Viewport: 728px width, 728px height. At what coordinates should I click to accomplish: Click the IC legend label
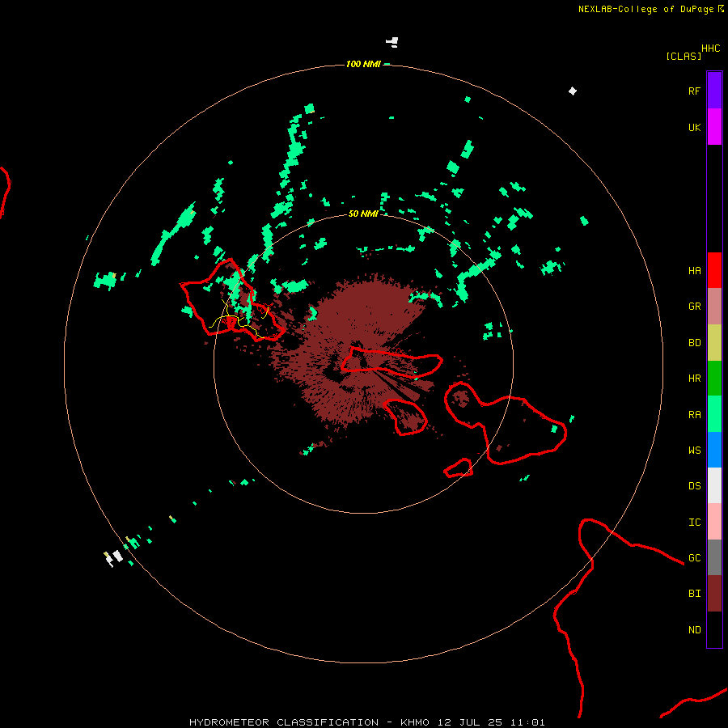(695, 522)
